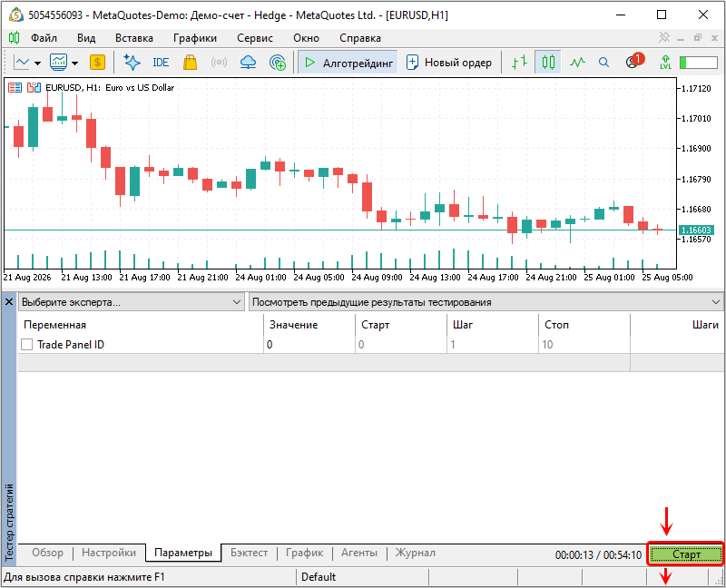The height and width of the screenshot is (588, 726).
Task: Open the Графики menu
Action: coord(195,38)
